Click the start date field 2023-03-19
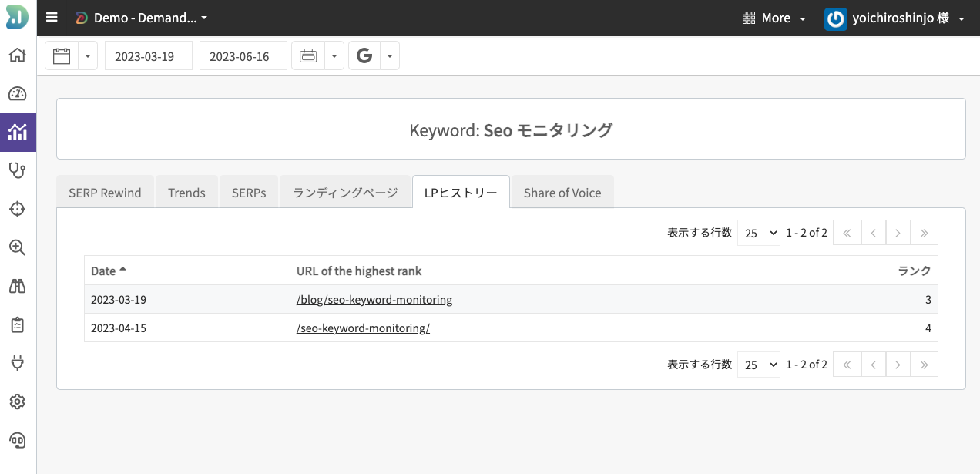Screen dimensions: 980x474 pyautogui.click(x=149, y=55)
